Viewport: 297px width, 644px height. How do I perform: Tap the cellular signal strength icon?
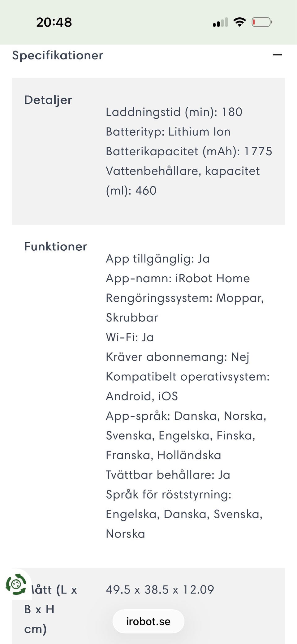[220, 22]
